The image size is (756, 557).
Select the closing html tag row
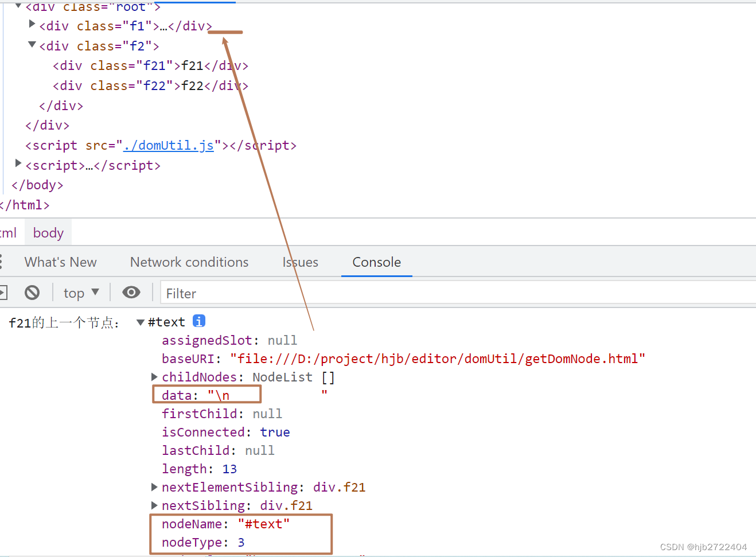(x=25, y=205)
